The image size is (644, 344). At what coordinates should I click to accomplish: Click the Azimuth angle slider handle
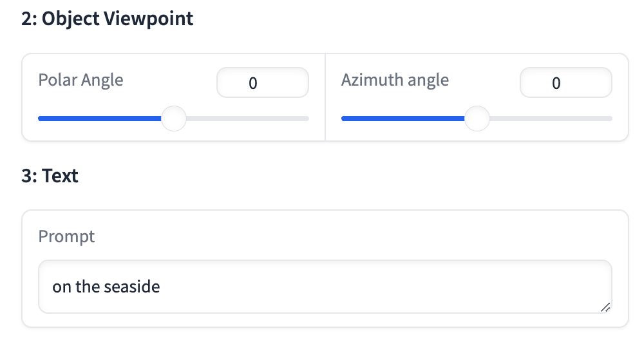(477, 119)
